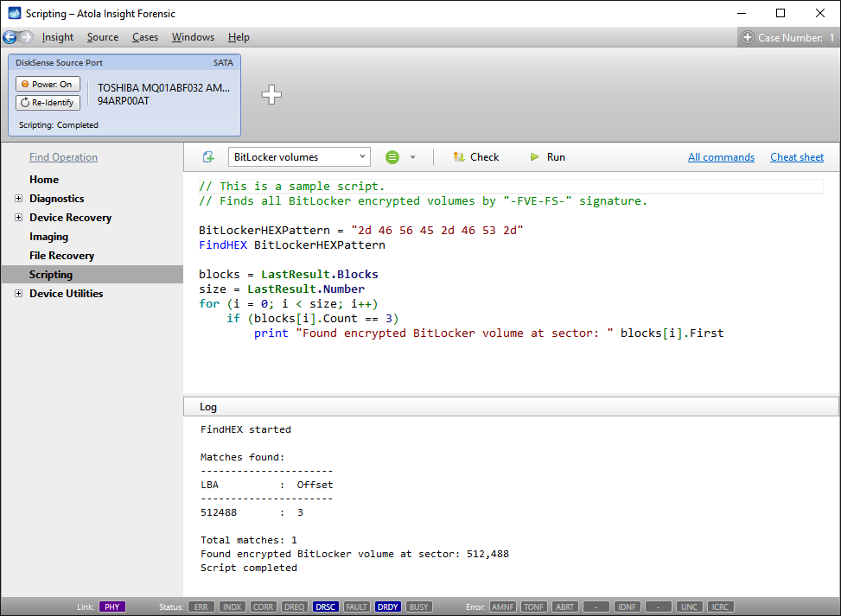Expand the Device Recovery tree node
This screenshot has height=616, width=841.
tap(19, 217)
